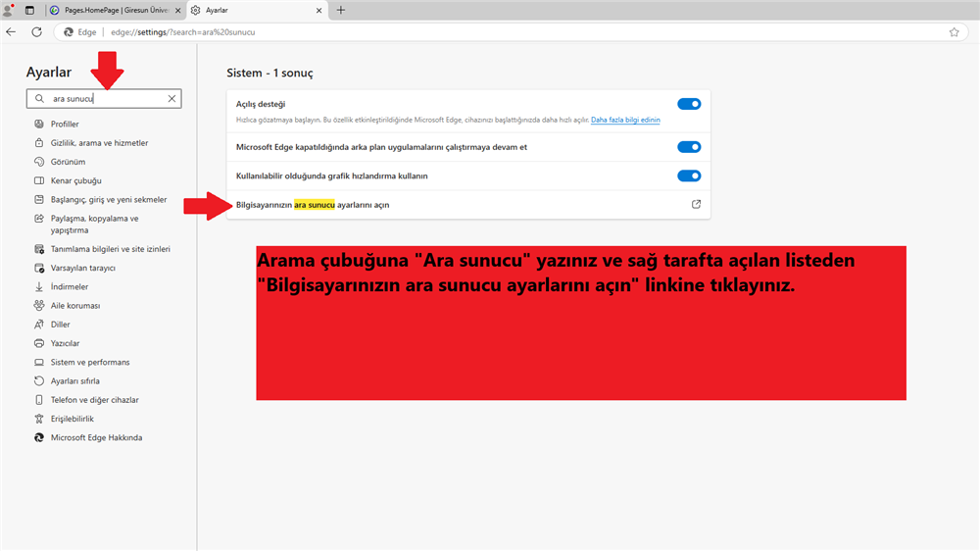Image resolution: width=980 pixels, height=551 pixels.
Task: Click Bilgisayarınızın ara sunucu ayarlarını açın
Action: (313, 204)
